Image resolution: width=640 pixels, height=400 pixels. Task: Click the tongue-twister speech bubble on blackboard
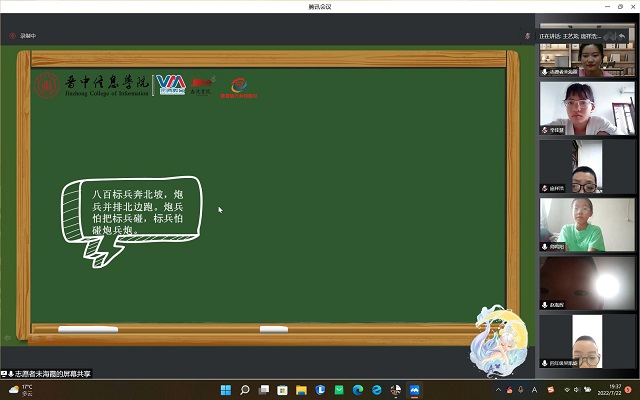point(131,220)
